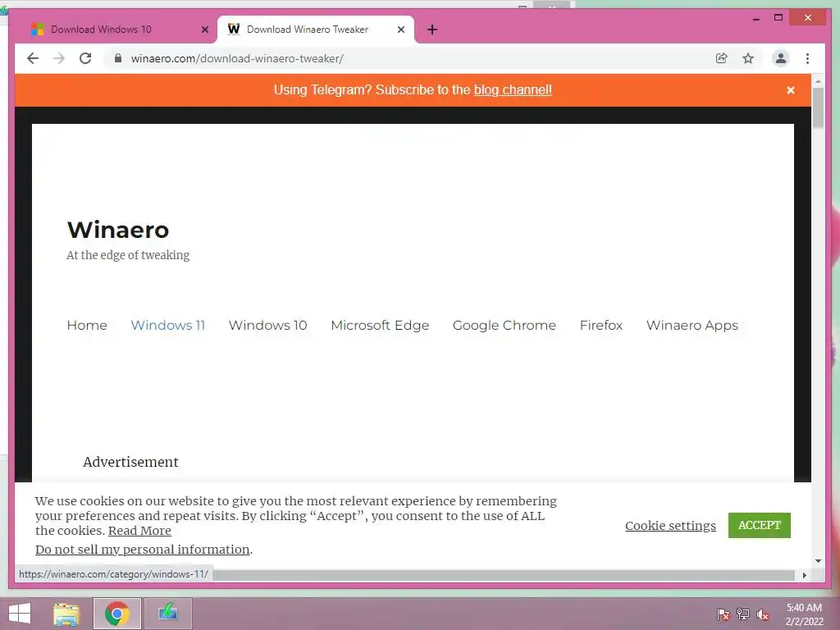Follow the blog channel link
This screenshot has width=840, height=630.
pyautogui.click(x=513, y=90)
